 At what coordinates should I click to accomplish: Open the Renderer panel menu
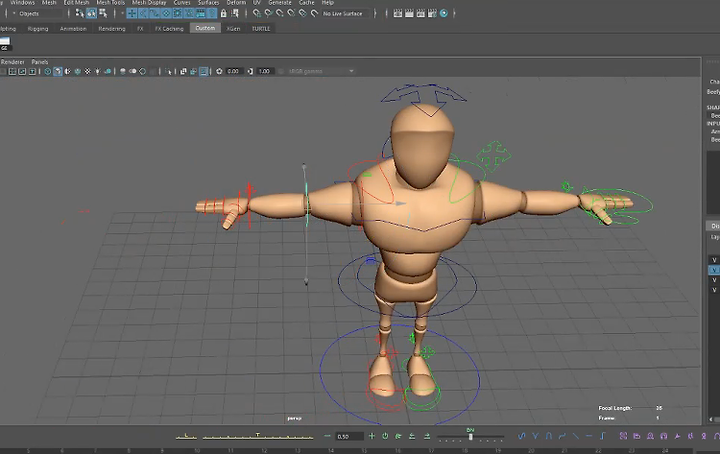(12, 62)
